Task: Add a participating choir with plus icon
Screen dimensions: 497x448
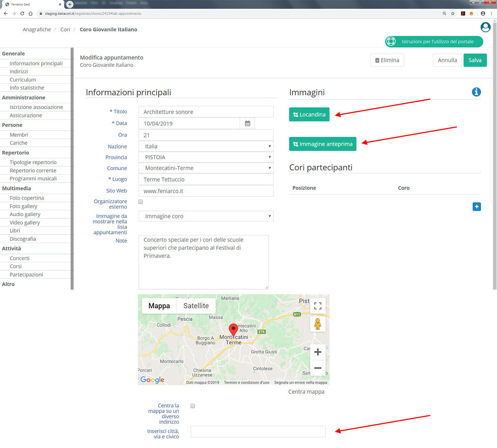Action: click(476, 207)
